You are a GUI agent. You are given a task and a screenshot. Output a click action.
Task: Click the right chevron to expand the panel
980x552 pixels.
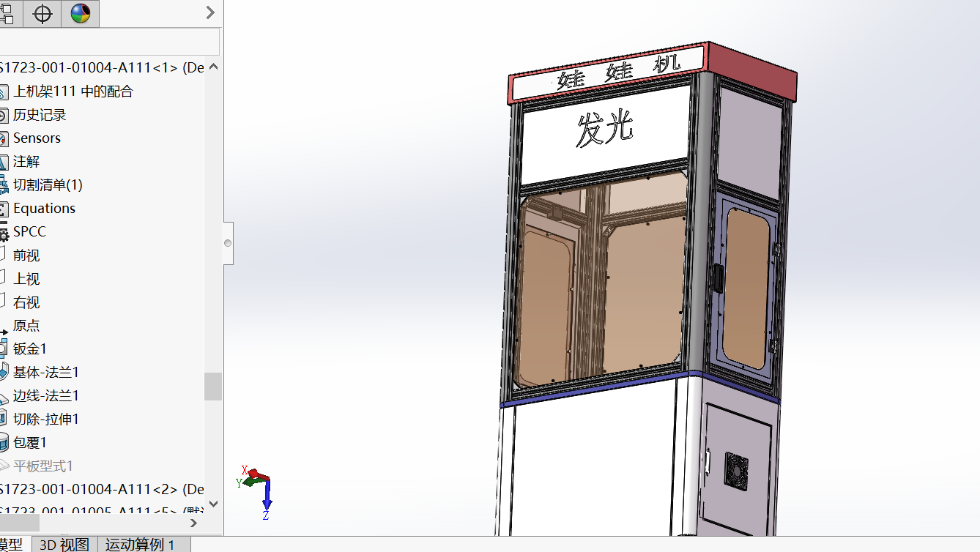(210, 13)
